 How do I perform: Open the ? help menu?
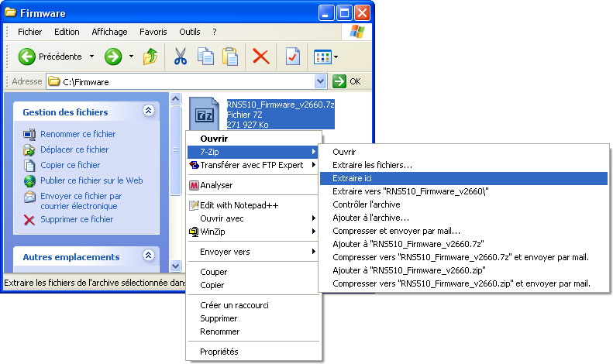(x=214, y=32)
